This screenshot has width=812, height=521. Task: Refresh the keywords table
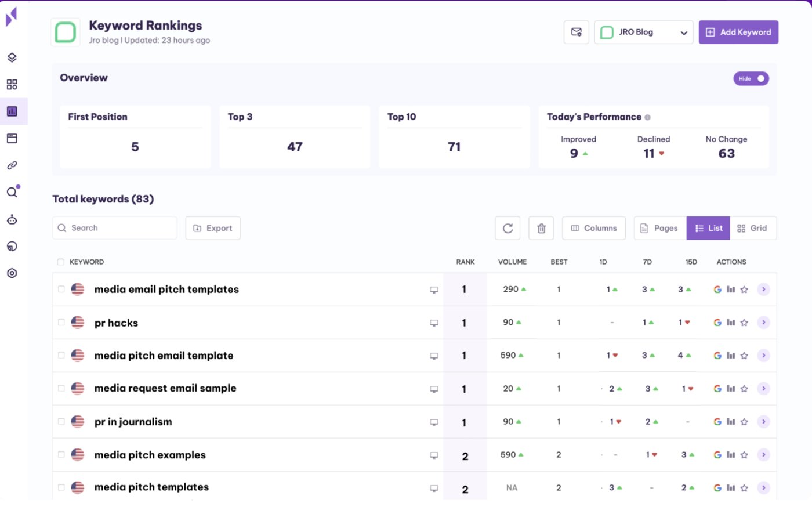click(x=507, y=228)
